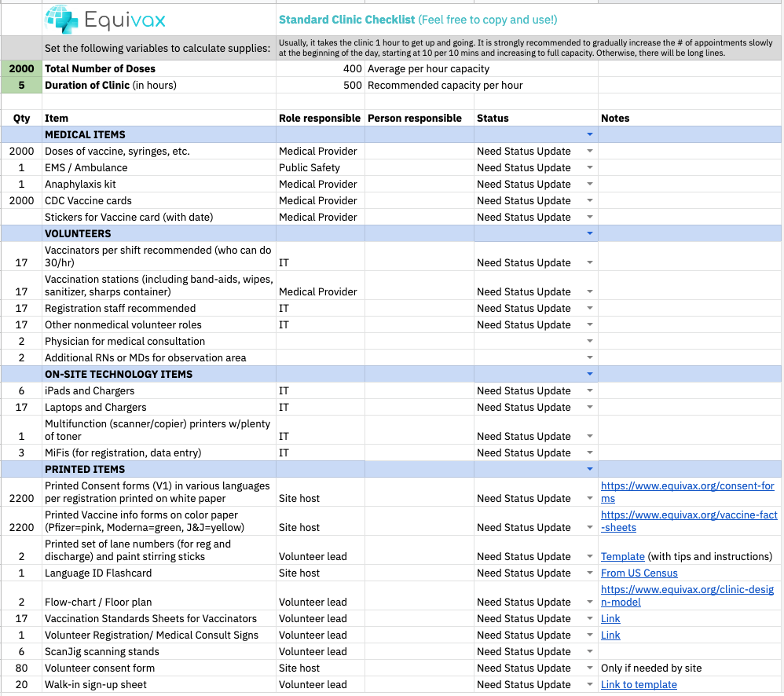The height and width of the screenshot is (696, 784).
Task: Select the Duration of Clinic value cell 5
Action: pos(21,85)
